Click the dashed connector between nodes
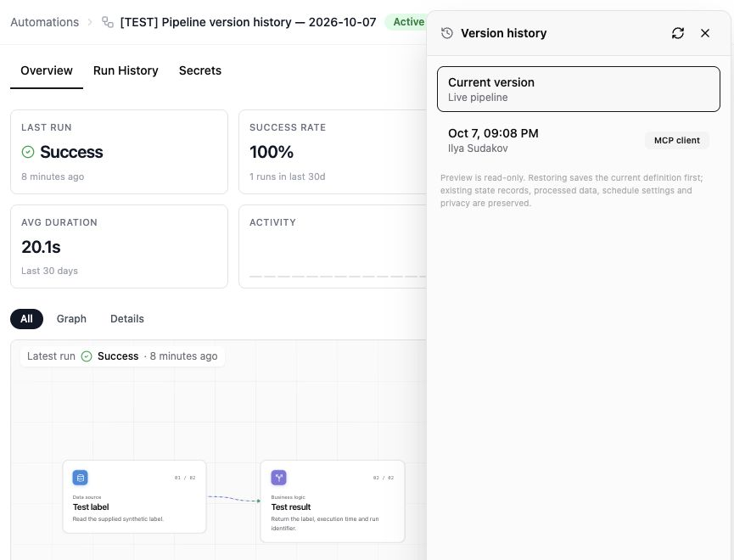Screen dimensions: 734x560 (233, 499)
